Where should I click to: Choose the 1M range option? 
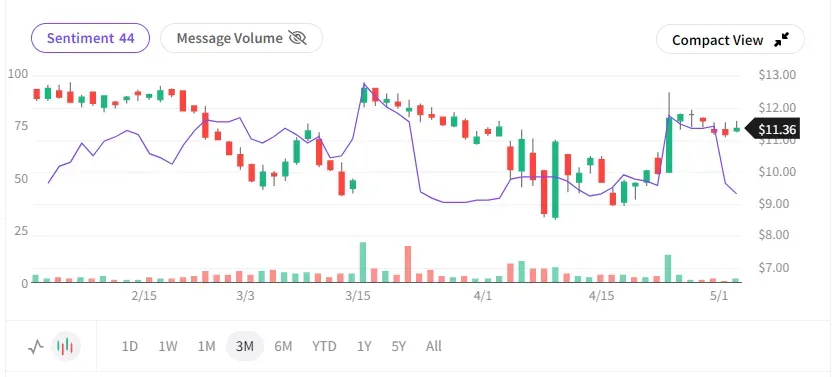coord(206,347)
